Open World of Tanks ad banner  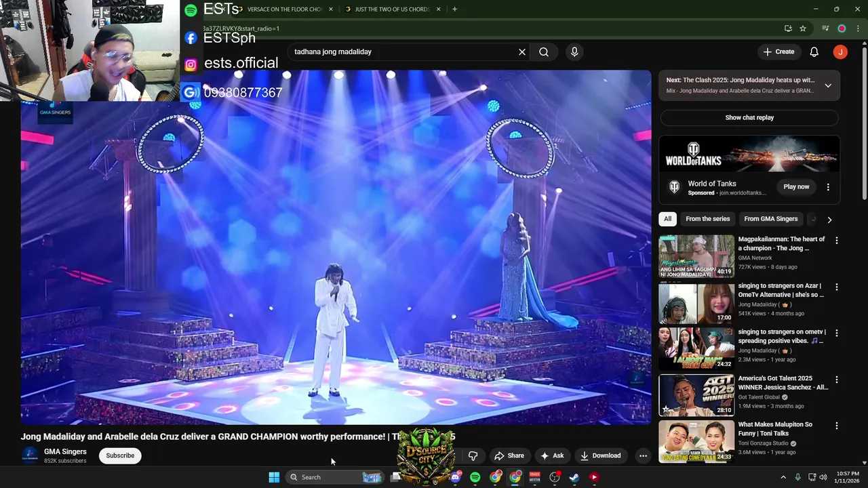coord(749,154)
